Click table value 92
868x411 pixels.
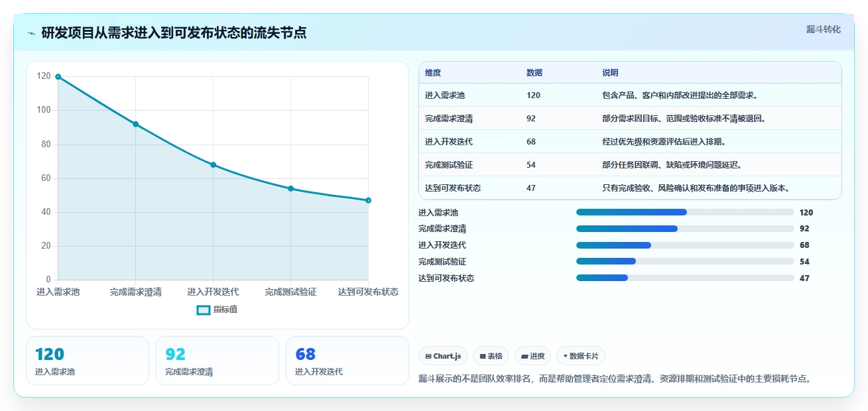(x=531, y=119)
